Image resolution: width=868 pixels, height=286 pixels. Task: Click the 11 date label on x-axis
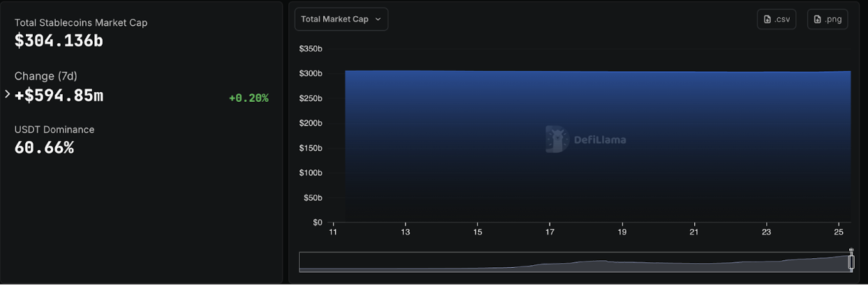pos(333,232)
